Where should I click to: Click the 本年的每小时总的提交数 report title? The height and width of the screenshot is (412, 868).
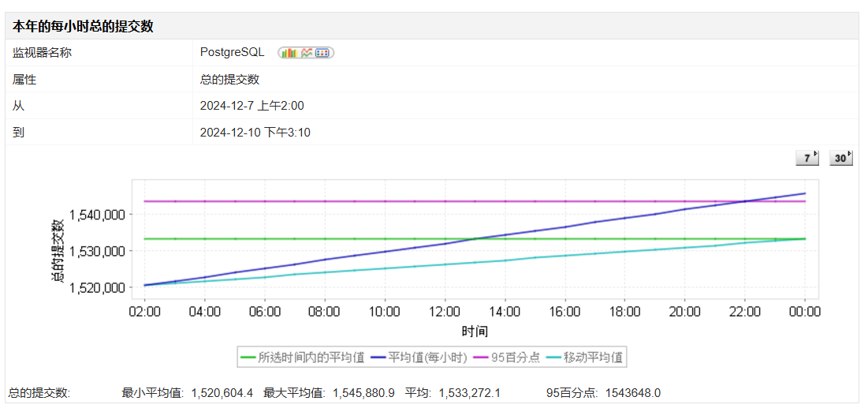click(x=83, y=26)
